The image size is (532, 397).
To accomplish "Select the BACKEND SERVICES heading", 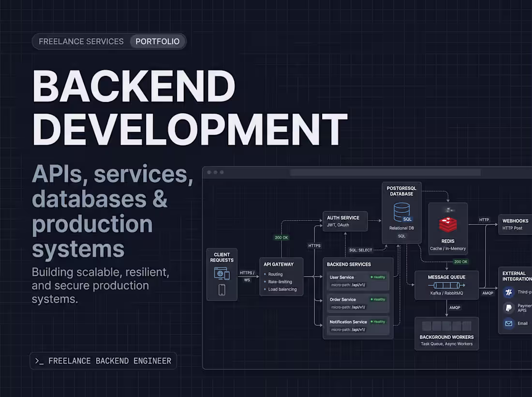I will [349, 265].
